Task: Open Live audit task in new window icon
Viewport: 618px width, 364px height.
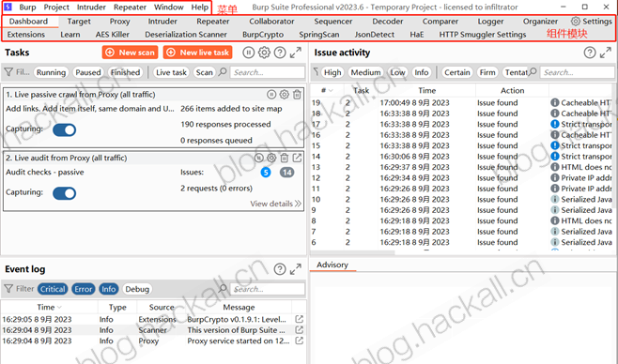Action: point(297,158)
